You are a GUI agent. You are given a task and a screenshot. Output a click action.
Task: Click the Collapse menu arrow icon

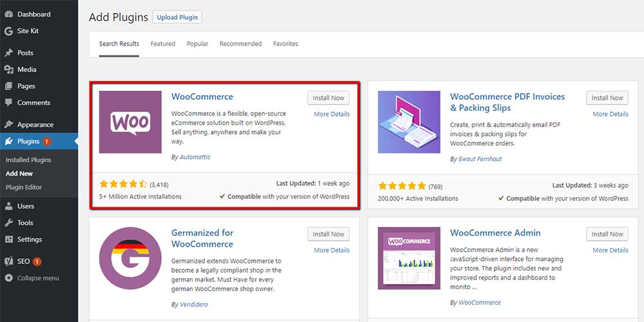pyautogui.click(x=8, y=278)
